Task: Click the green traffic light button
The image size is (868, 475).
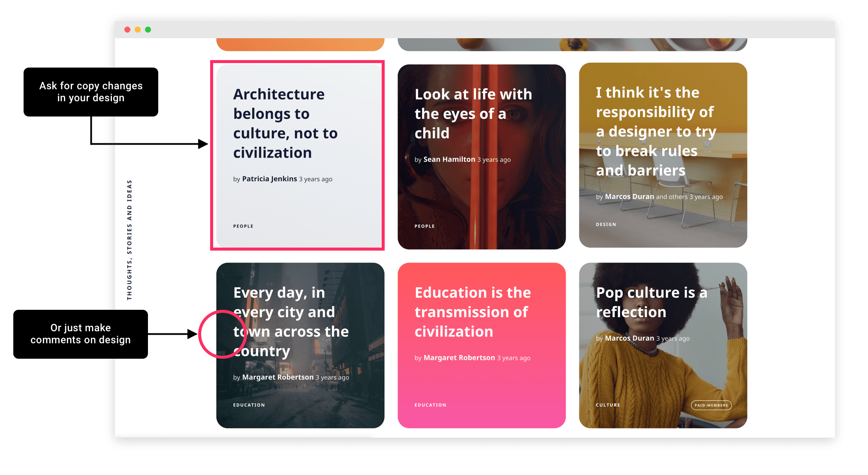Action: [148, 29]
